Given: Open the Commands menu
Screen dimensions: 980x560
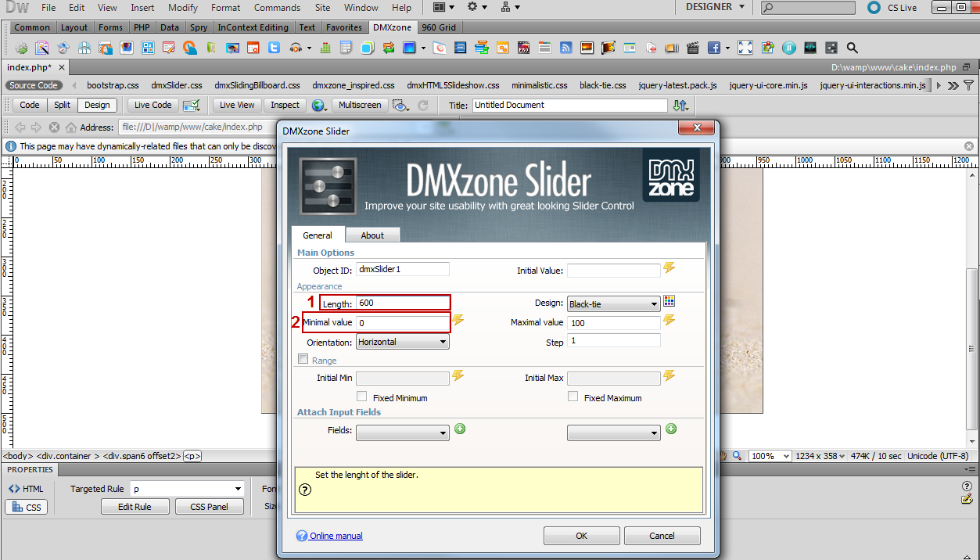Looking at the screenshot, I should pos(277,8).
